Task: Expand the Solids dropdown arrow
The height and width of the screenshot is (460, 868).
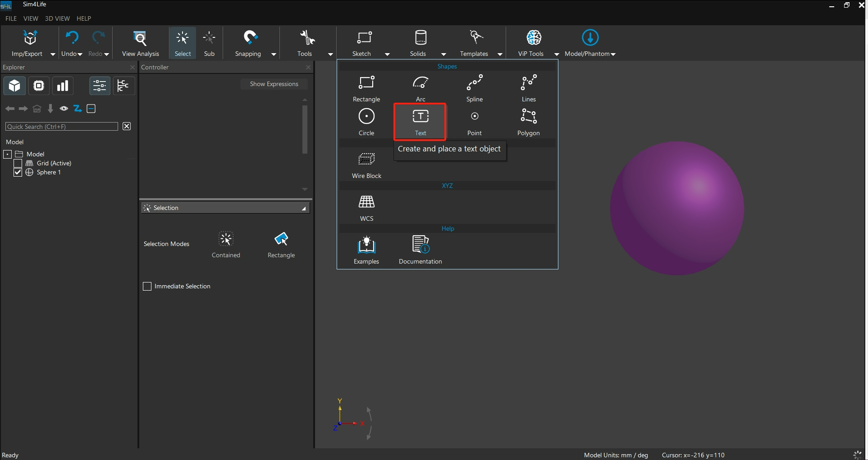Action: tap(443, 54)
